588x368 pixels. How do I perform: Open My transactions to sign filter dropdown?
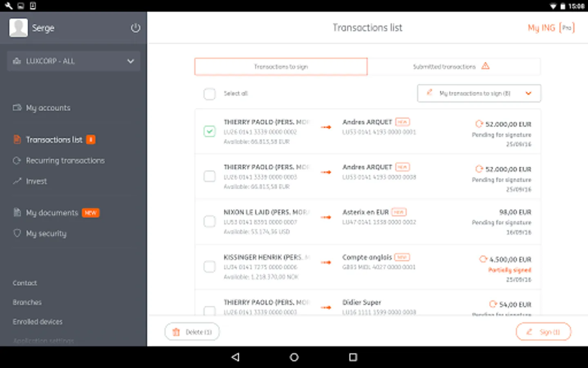coord(479,93)
